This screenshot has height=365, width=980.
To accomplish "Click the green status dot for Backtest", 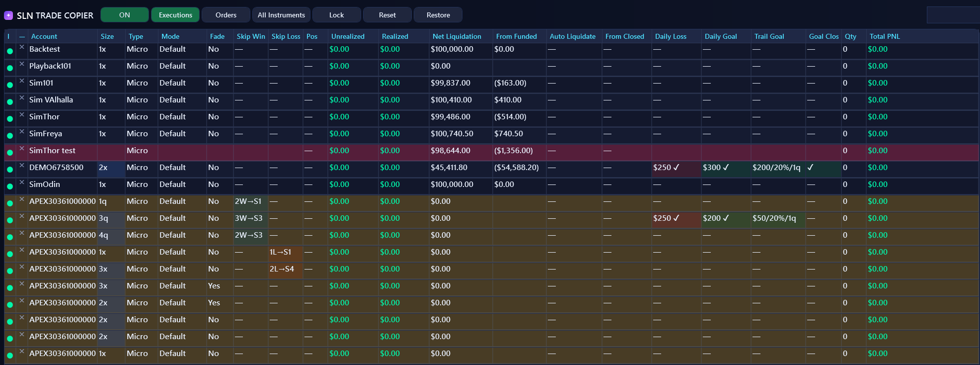I will [10, 51].
